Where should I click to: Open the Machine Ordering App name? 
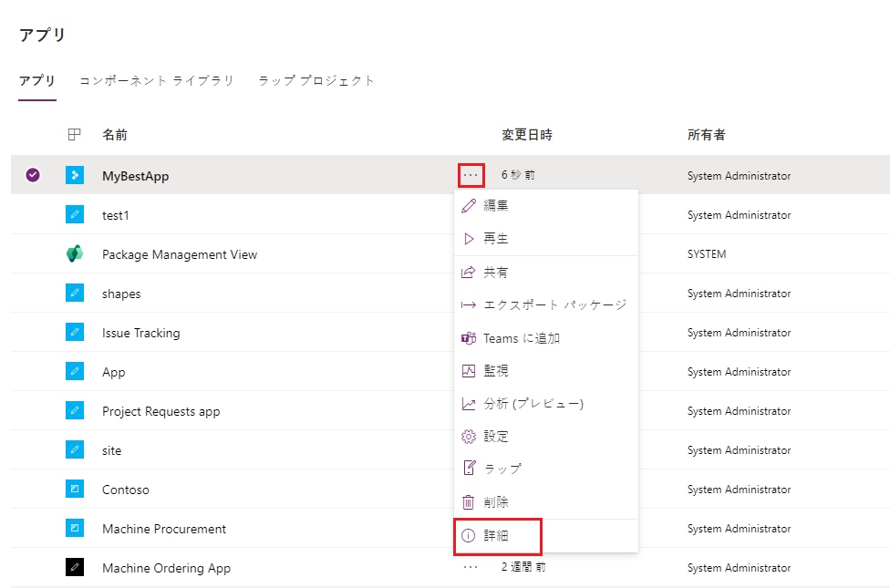[x=166, y=568]
